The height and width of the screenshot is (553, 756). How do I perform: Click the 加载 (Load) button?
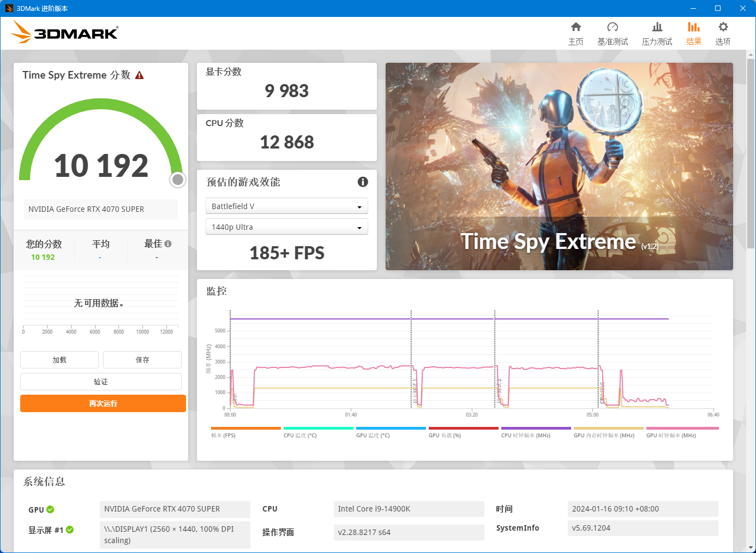[59, 360]
